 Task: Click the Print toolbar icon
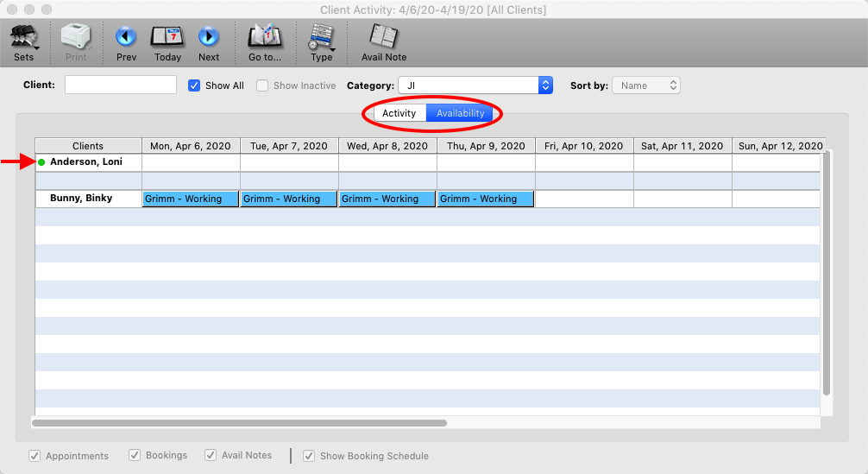pyautogui.click(x=76, y=42)
